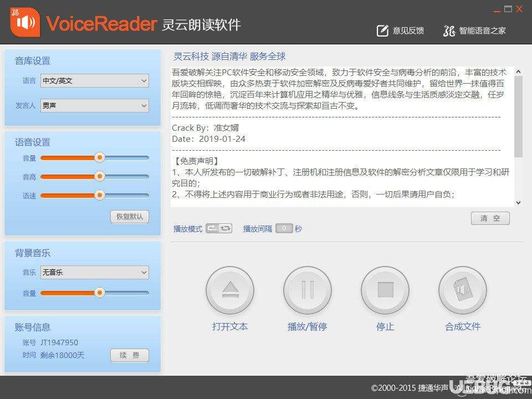Click the 打开文本 label
The height and width of the screenshot is (399, 532).
230,326
